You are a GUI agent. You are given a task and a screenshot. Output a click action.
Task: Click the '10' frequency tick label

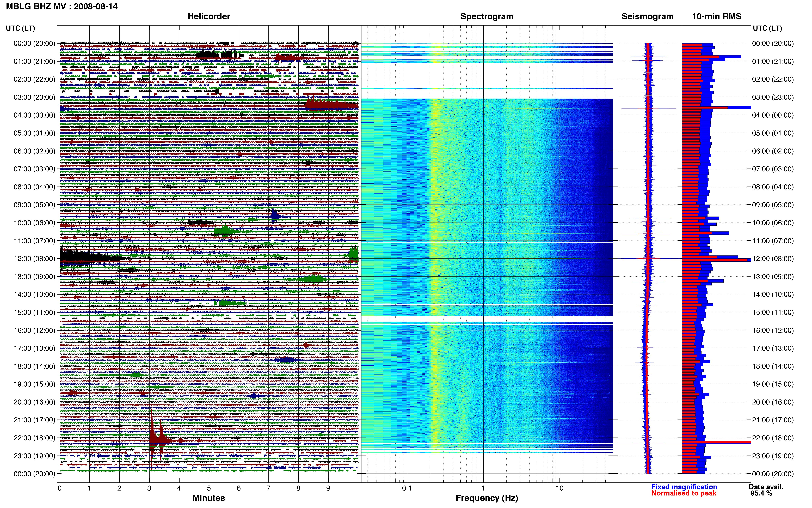coord(559,488)
